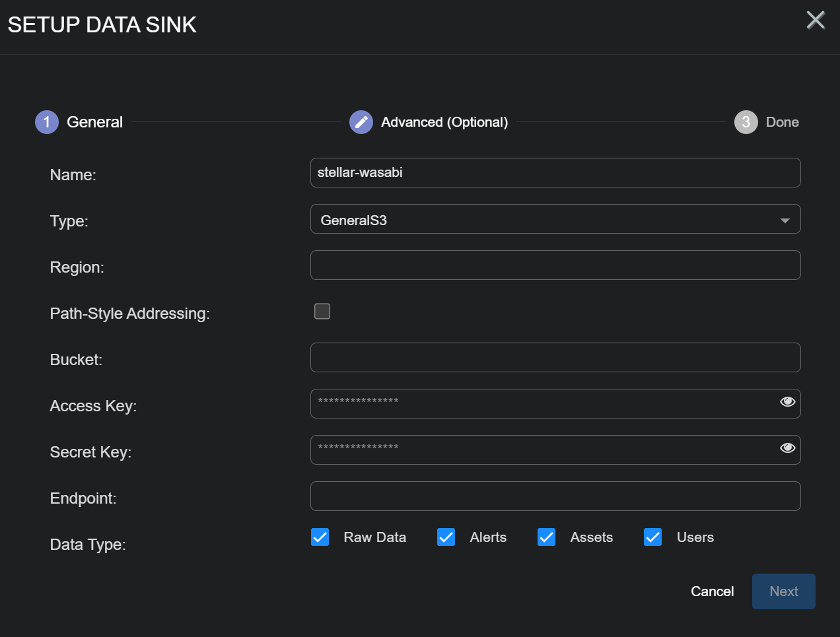Click the step 1 General circle icon
Image resolution: width=840 pixels, height=637 pixels.
pos(47,122)
